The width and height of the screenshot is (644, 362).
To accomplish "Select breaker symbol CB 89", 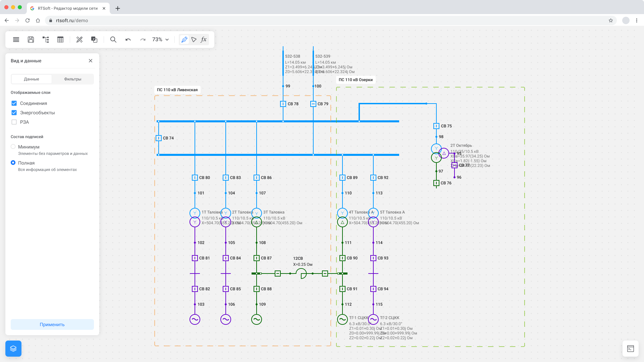I will [x=342, y=178].
